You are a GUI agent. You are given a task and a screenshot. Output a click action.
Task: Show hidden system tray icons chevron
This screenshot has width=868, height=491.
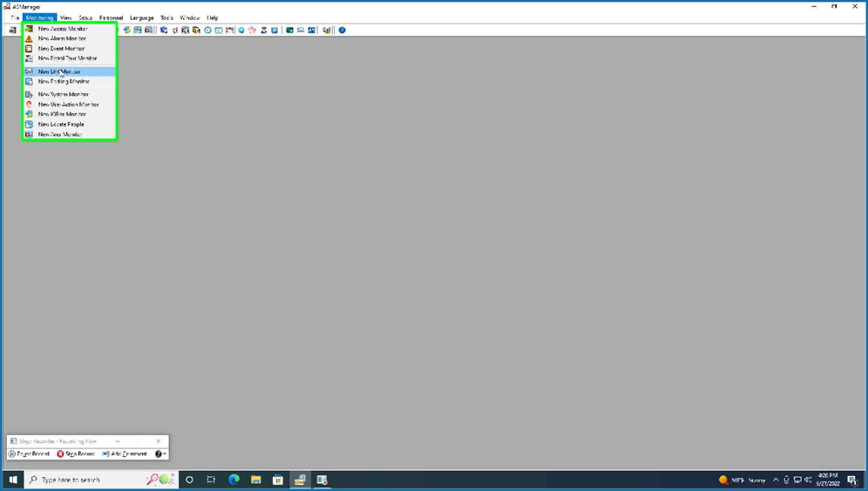point(776,480)
